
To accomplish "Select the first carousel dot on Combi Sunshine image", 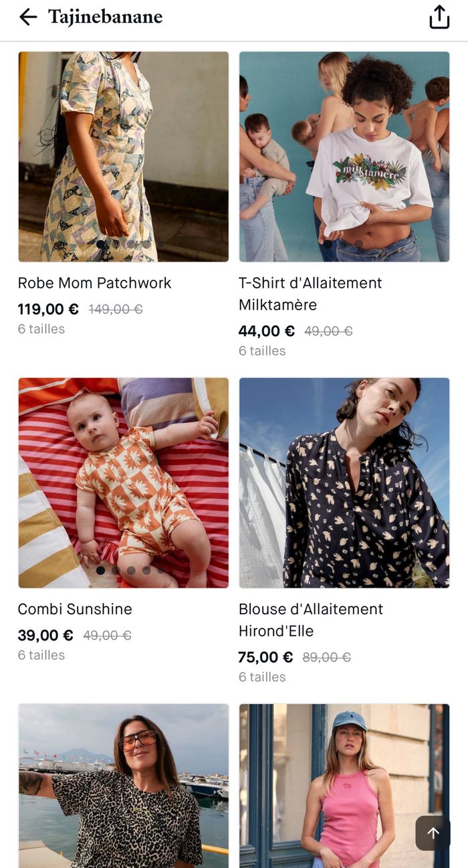I will [x=100, y=570].
